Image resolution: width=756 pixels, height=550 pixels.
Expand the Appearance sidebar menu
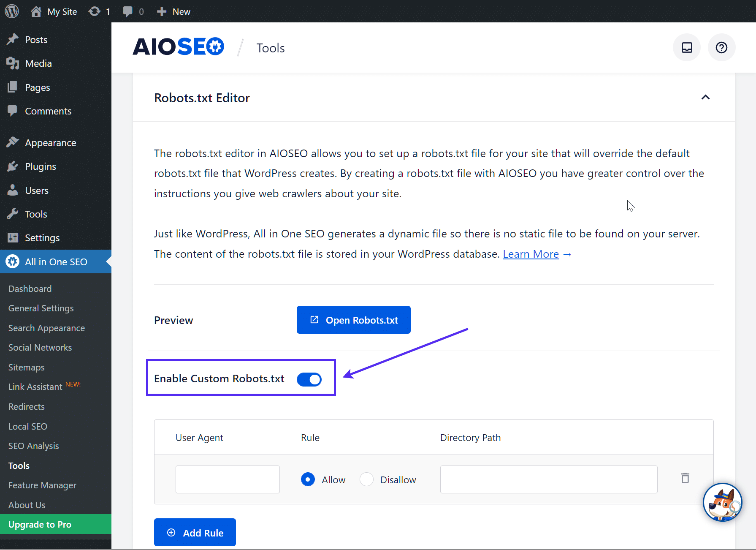coord(50,142)
